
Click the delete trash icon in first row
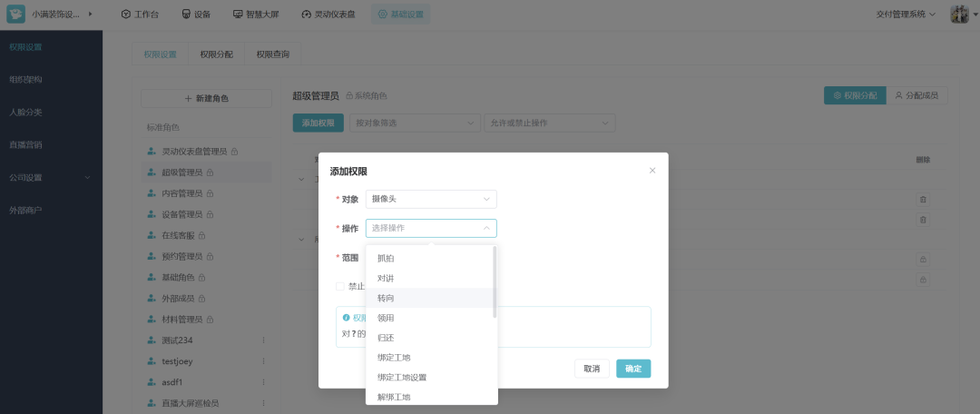[x=923, y=200]
